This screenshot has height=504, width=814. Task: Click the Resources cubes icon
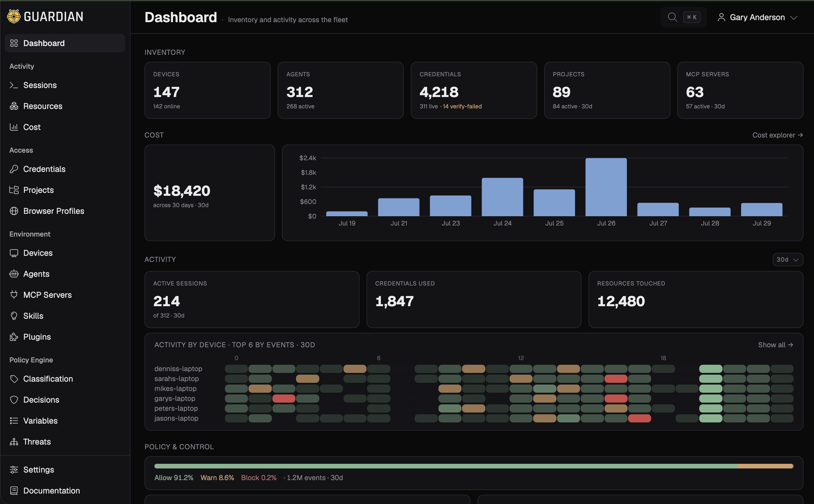point(14,106)
